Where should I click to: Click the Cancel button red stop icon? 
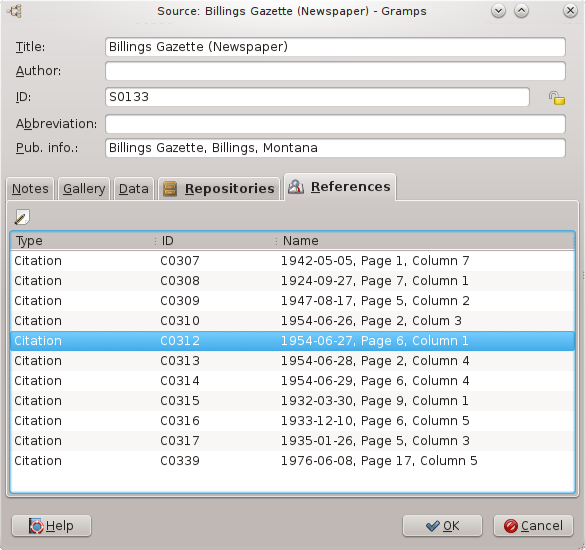510,526
